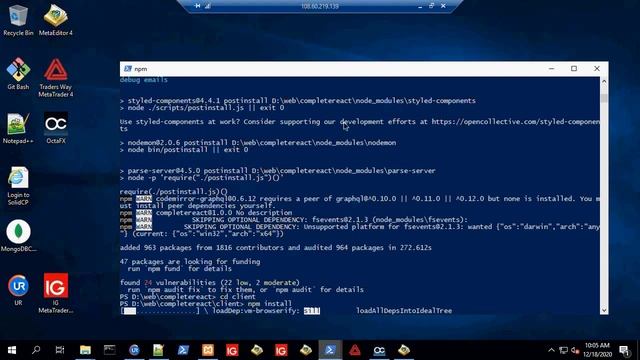This screenshot has height=360, width=640.
Task: Open the Windows Start menu
Action: pyautogui.click(x=11, y=350)
